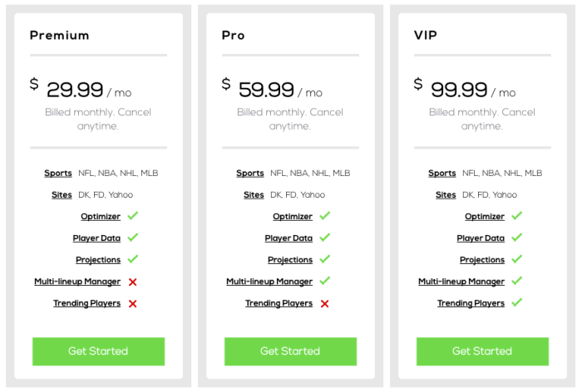Open the Player Data link in Premium plan
582x392 pixels.
pos(97,238)
